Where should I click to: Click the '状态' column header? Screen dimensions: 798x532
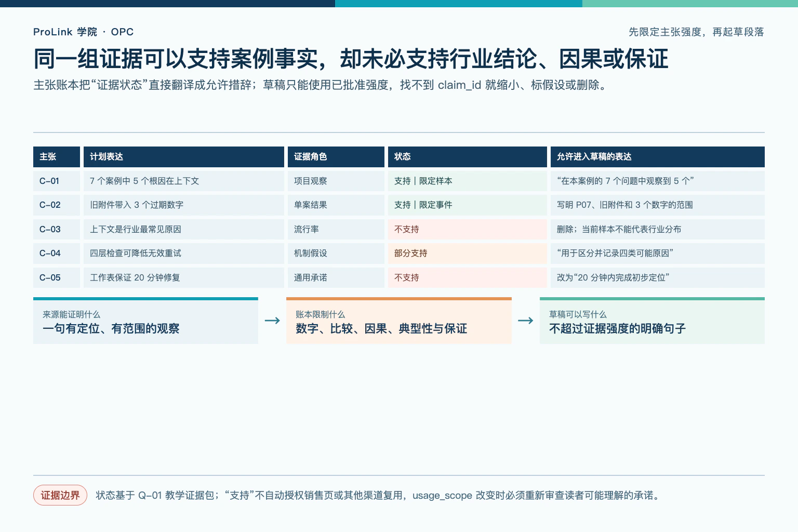[x=468, y=156]
